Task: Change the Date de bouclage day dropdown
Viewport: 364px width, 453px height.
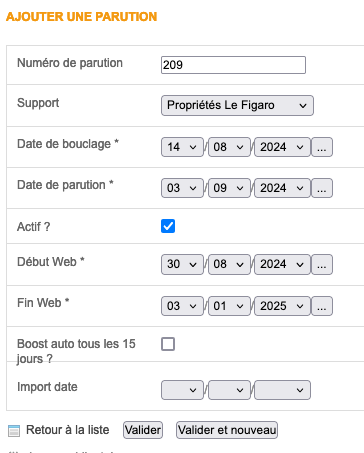Action: click(x=182, y=147)
